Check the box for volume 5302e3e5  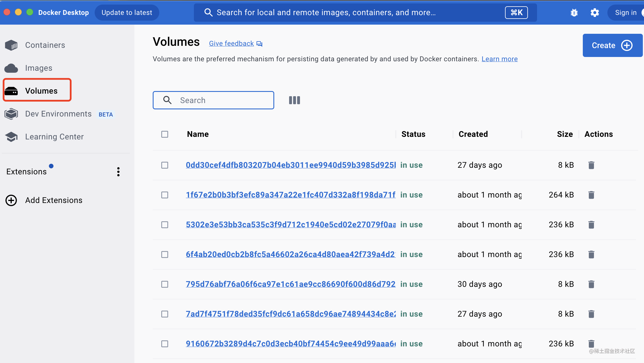point(165,225)
